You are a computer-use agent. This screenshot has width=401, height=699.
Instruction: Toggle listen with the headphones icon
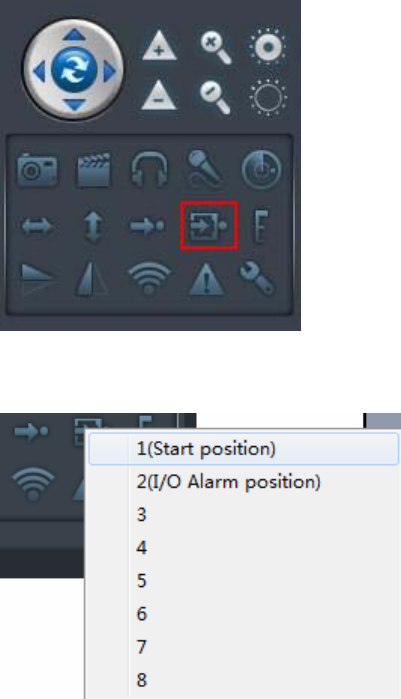click(x=149, y=170)
